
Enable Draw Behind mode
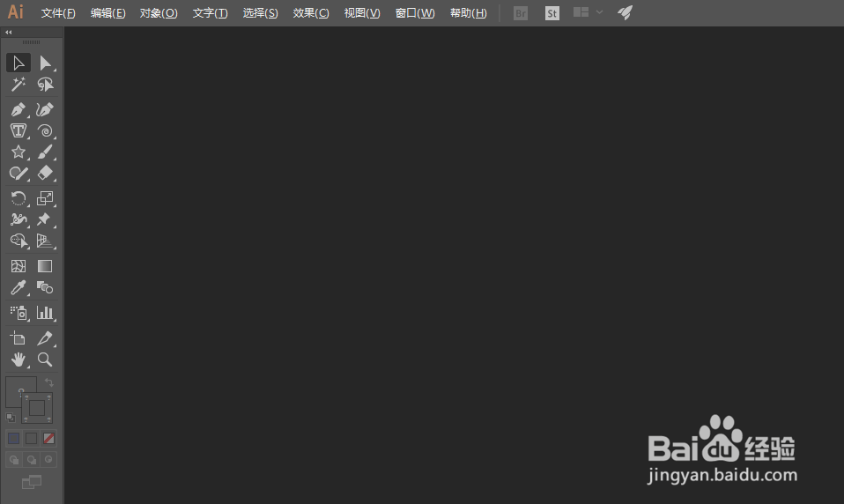tap(31, 459)
